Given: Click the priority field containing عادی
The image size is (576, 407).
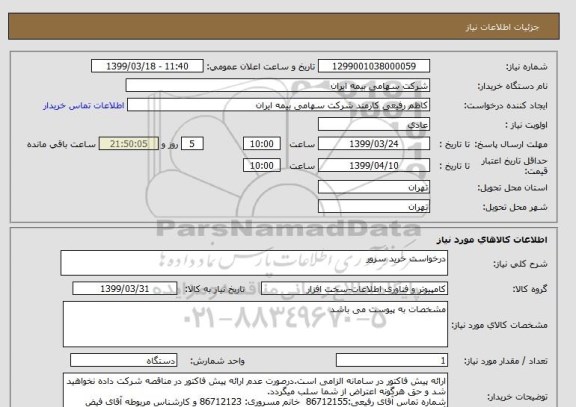Looking at the screenshot, I should click(374, 125).
